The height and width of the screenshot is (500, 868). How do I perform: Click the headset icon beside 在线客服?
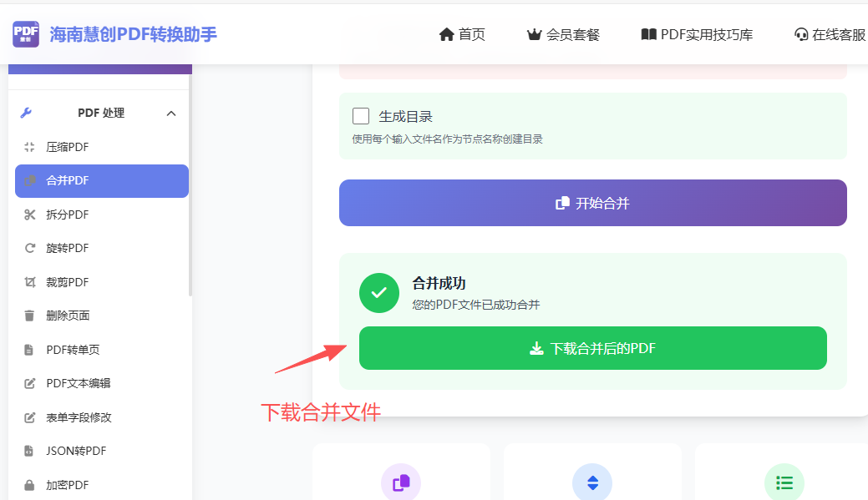click(801, 34)
